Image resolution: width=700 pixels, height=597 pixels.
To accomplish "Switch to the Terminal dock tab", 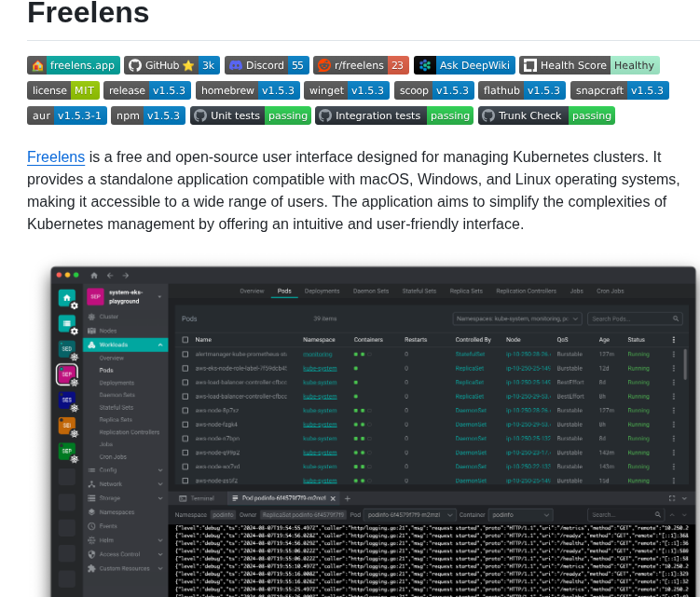I will (197, 498).
